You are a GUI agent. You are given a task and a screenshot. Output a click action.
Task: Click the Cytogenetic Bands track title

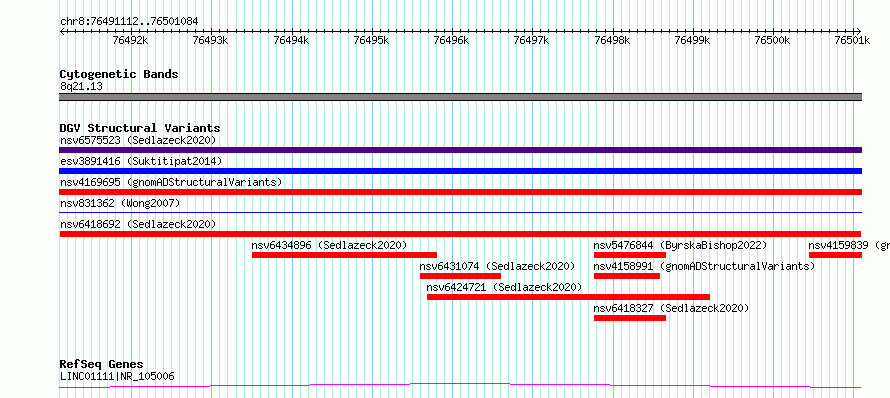(119, 74)
